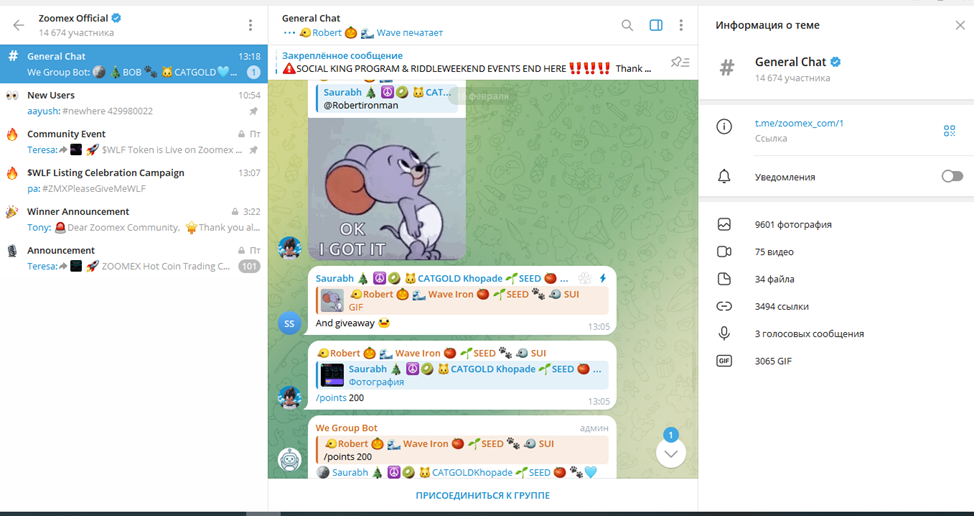Click the 101 unread badge on Announcement

tap(250, 266)
